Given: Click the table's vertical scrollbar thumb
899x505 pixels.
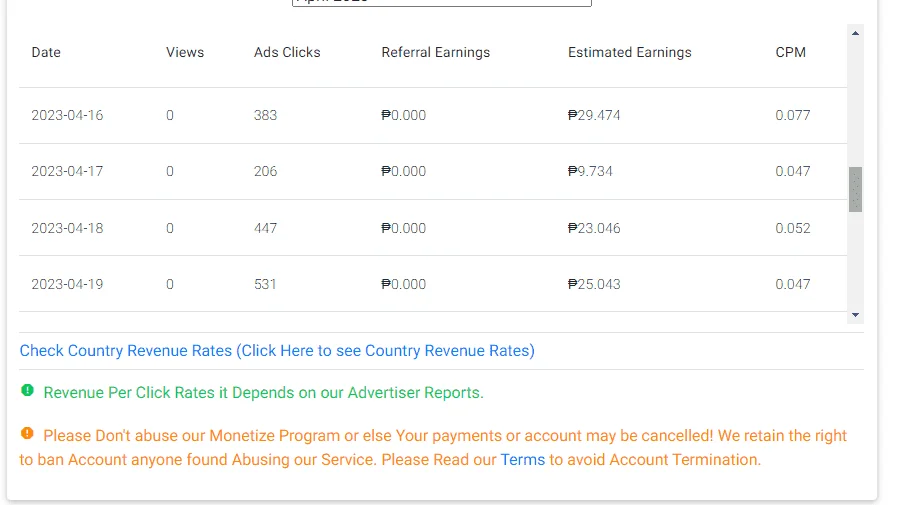Looking at the screenshot, I should tap(855, 189).
